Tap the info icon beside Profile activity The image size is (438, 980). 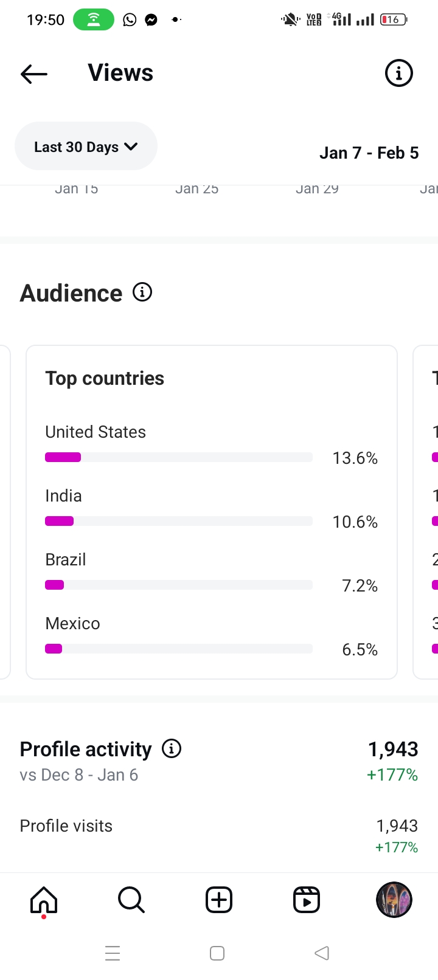click(x=172, y=748)
